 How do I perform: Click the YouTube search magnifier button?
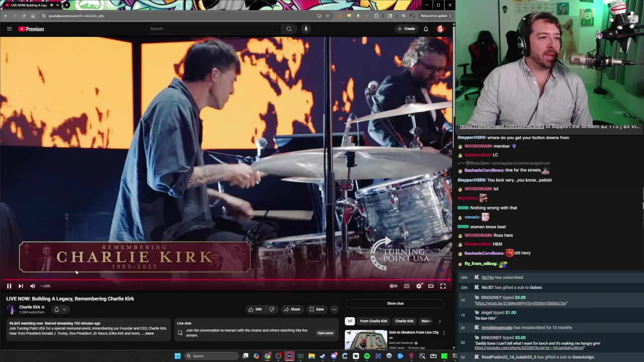point(289,29)
